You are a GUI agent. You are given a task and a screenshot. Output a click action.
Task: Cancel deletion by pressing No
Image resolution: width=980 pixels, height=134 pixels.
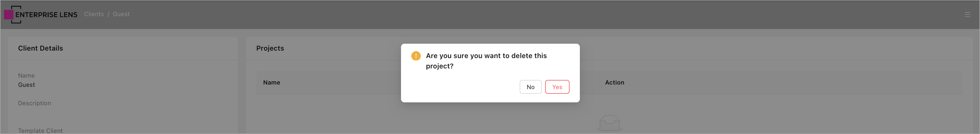530,87
